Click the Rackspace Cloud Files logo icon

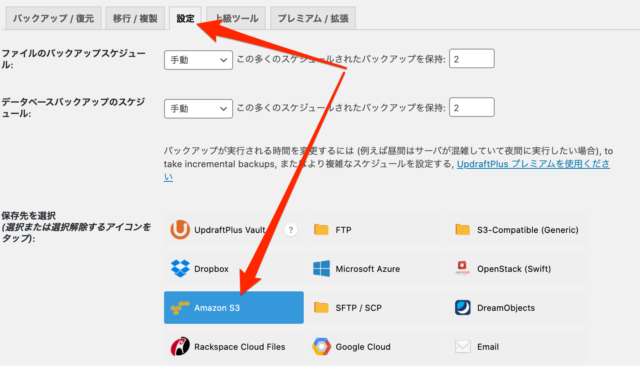(180, 346)
